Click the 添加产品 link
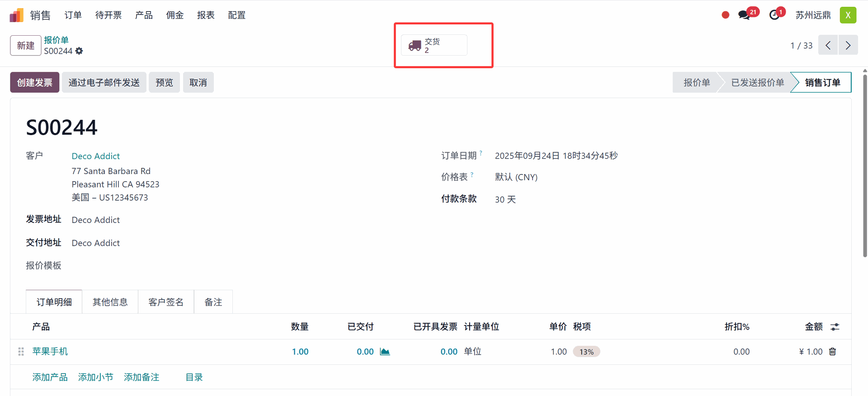The image size is (868, 396). point(50,377)
